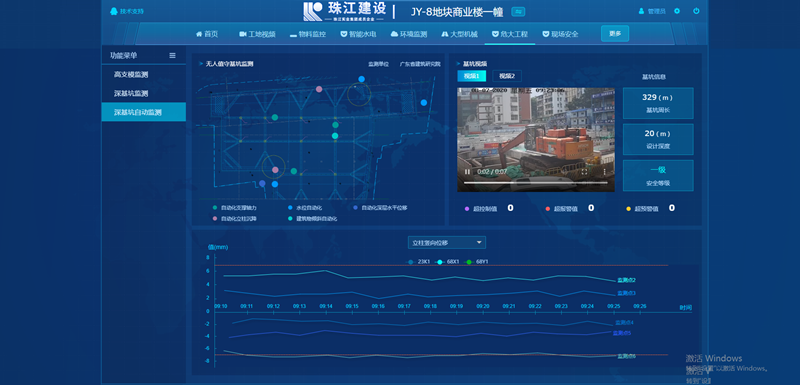
Task: Click the dark-blue 深层水平位移 marker on map
Action: coord(262,184)
